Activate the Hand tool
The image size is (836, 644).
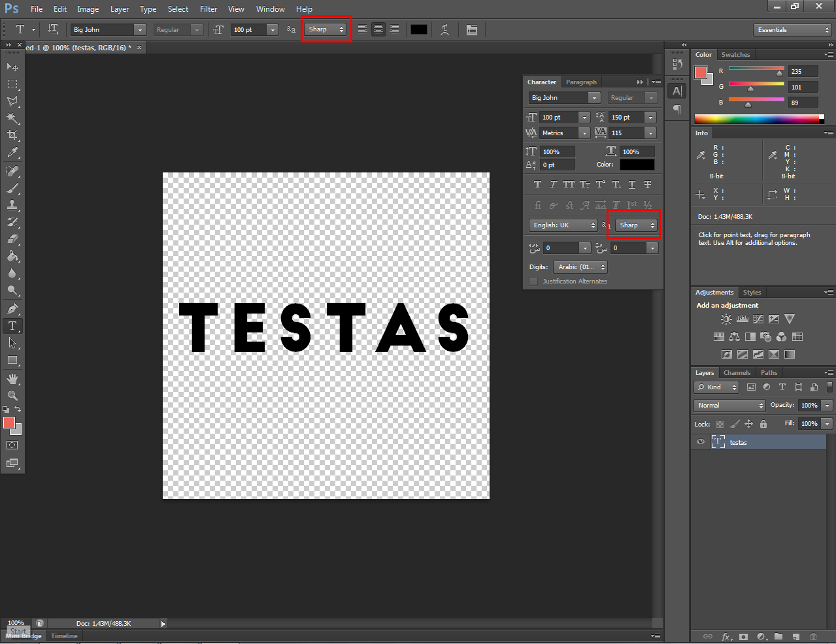[12, 379]
